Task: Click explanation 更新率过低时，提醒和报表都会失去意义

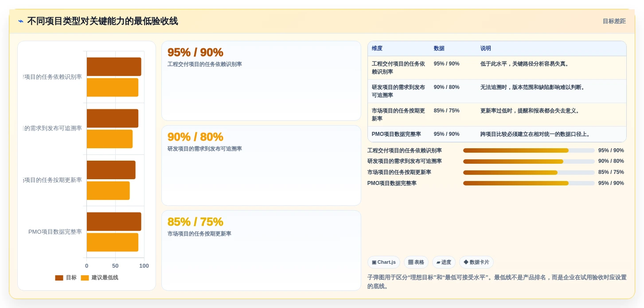Action: tap(531, 111)
